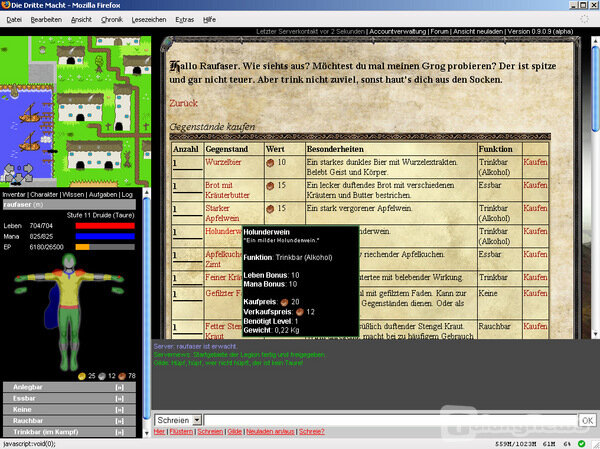Click the Anzahl quantity field for Wurzelbier
The image size is (600, 449).
187,164
